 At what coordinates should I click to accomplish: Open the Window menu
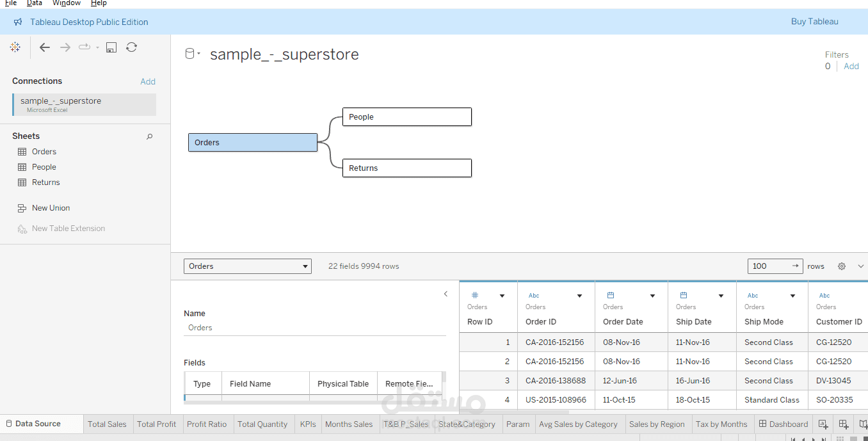[x=67, y=3]
